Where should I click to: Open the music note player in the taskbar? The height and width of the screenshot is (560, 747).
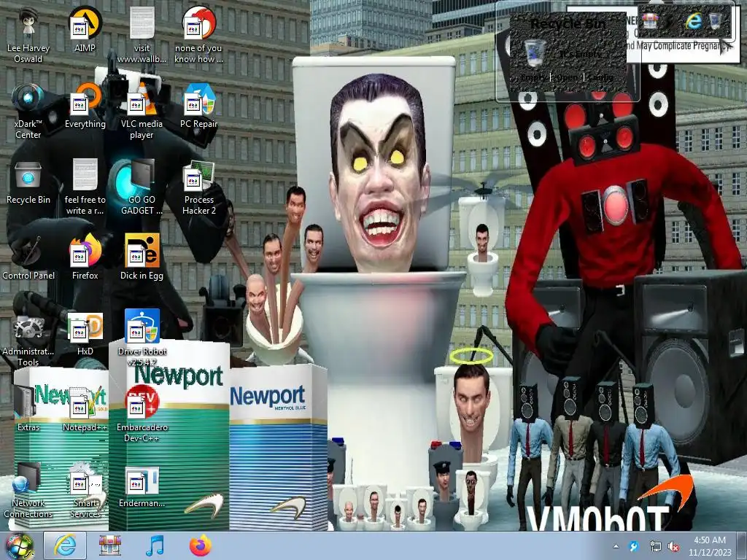coord(155,545)
